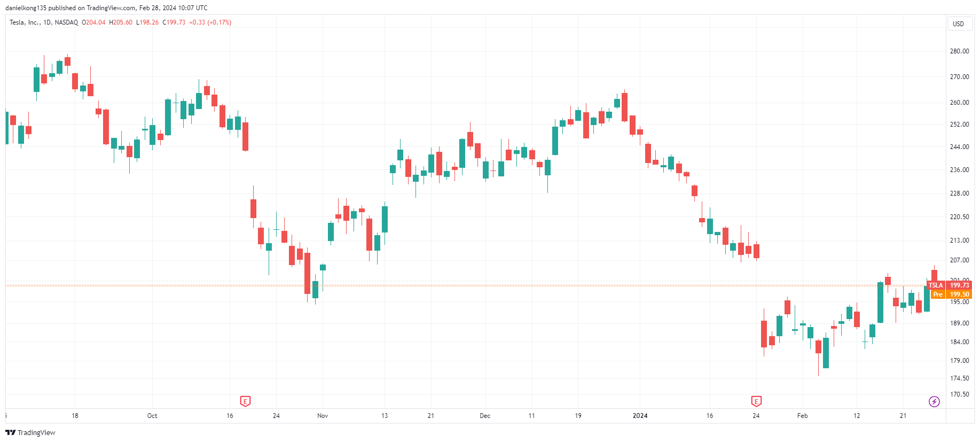This screenshot has width=980, height=442.
Task: Click the 280.00 price axis label
Action: tap(959, 51)
